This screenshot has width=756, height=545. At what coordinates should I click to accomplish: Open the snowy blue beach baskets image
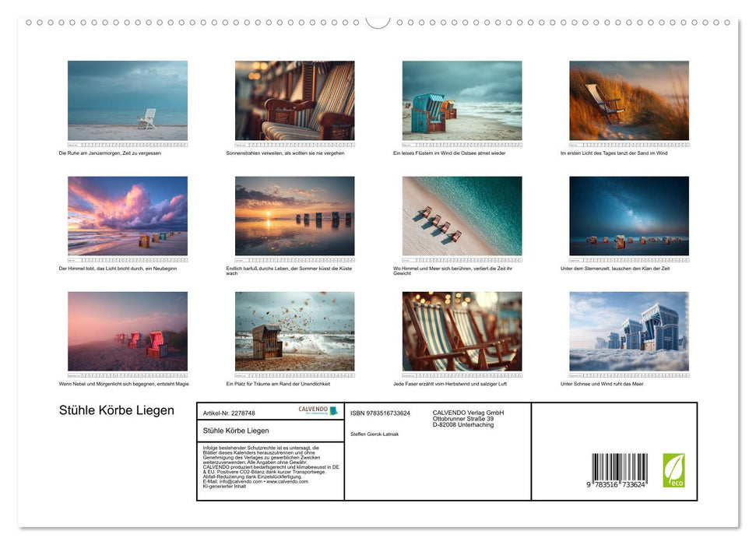tap(628, 331)
